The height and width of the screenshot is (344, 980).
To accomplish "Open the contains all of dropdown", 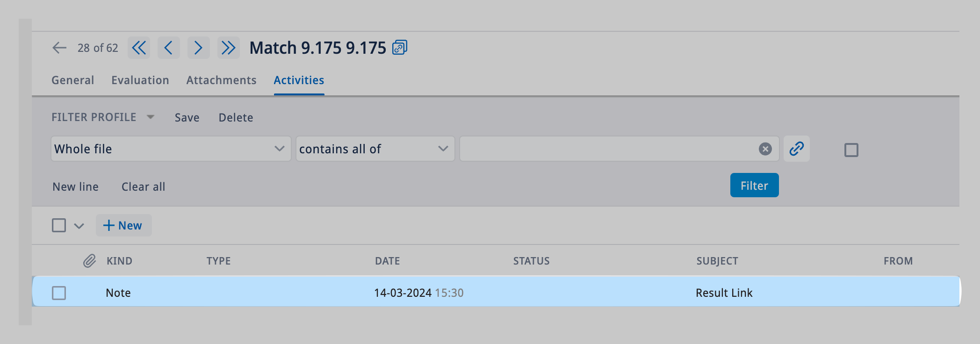I will click(x=375, y=149).
